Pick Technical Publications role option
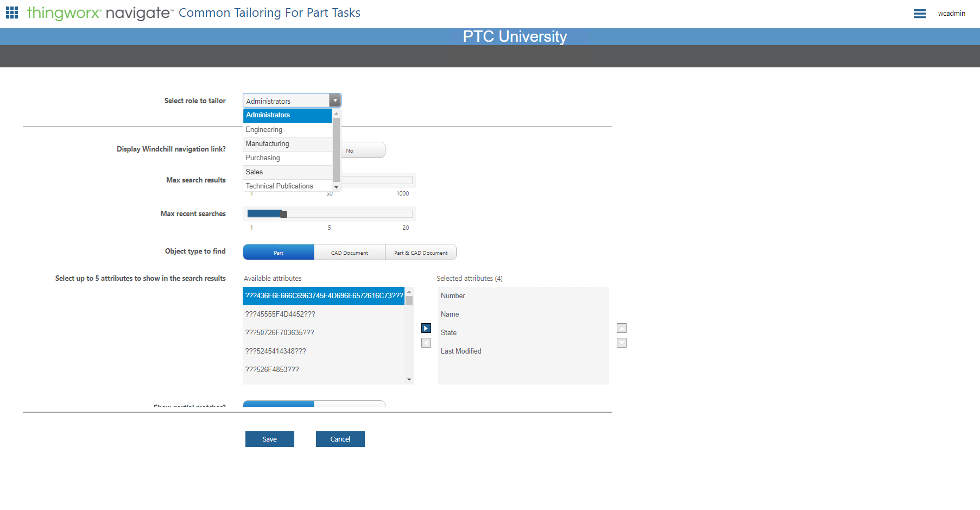Screen dimensions: 980x510 pyautogui.click(x=279, y=186)
